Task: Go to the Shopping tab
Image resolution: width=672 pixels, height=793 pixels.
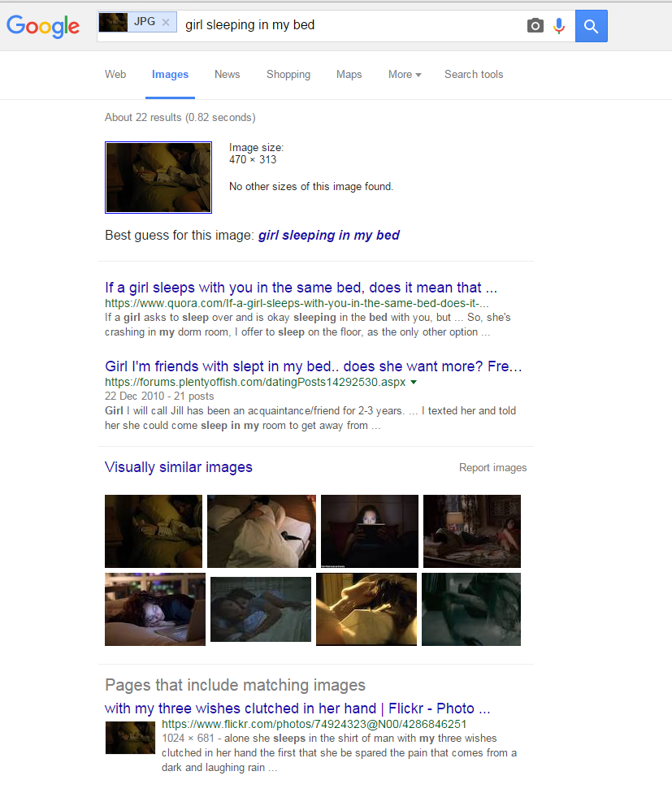Action: [288, 75]
